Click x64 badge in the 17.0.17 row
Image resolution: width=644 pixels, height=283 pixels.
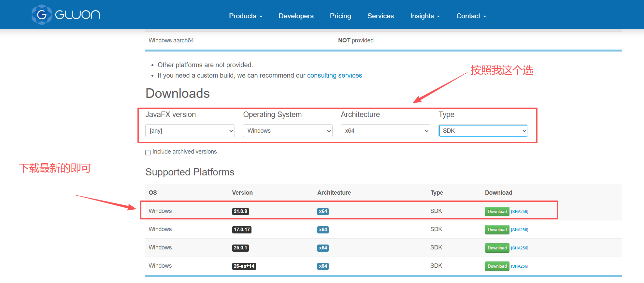[323, 230]
